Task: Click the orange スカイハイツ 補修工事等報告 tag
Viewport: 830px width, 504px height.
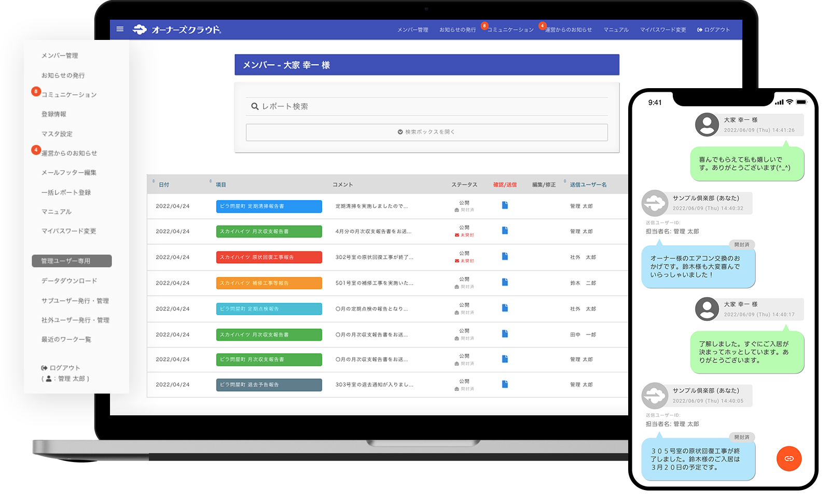Action: (x=269, y=283)
